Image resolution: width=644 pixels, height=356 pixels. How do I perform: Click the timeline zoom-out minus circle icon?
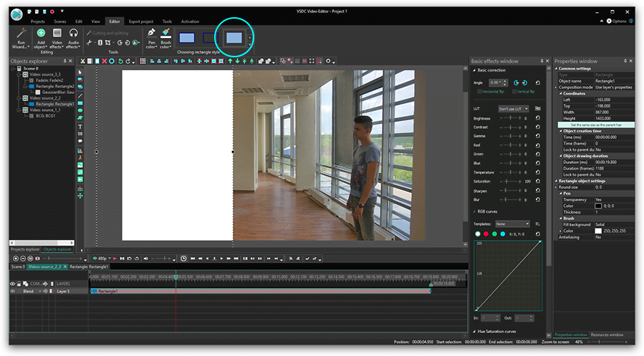tap(23, 259)
